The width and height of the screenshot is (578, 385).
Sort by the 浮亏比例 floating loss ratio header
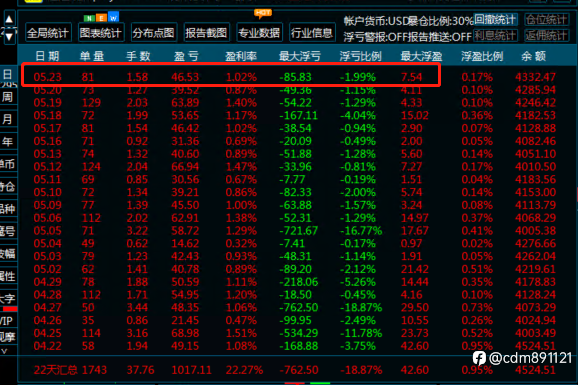tap(361, 56)
